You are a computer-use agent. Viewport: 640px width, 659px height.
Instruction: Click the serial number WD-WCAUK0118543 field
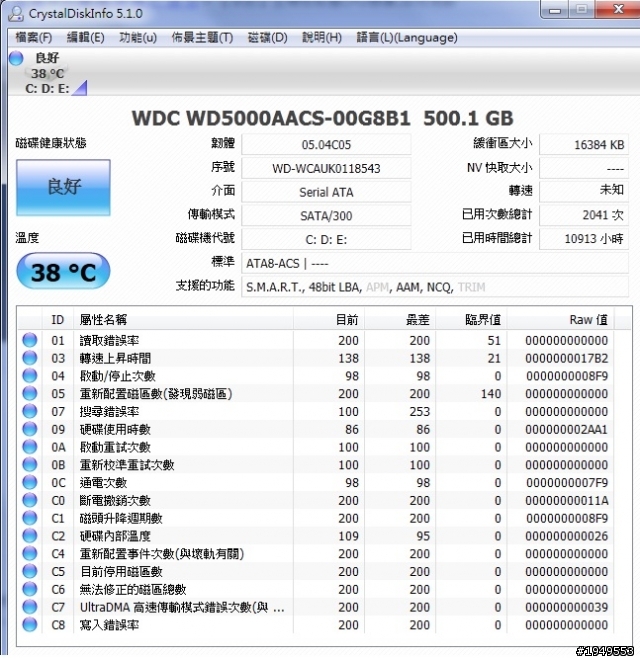pyautogui.click(x=326, y=169)
